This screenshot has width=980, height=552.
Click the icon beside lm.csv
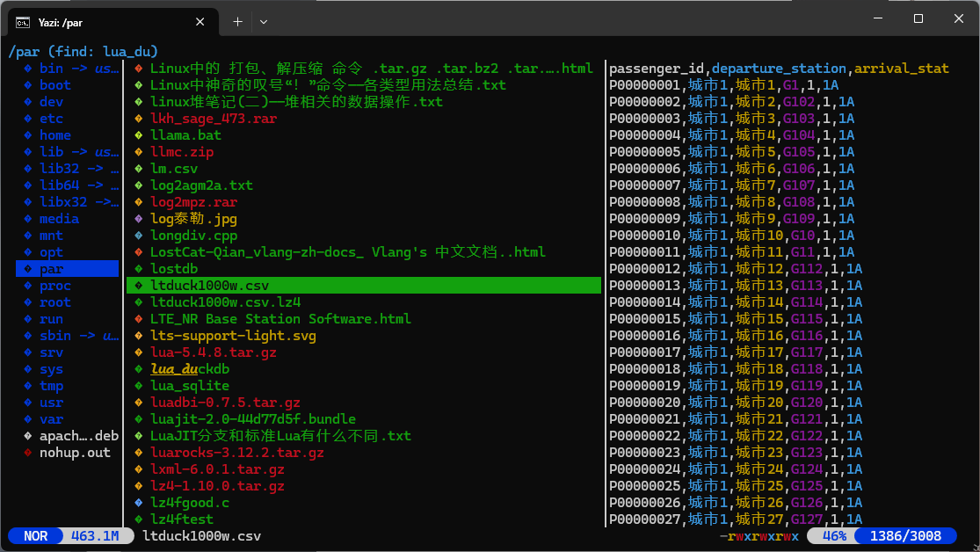tap(139, 169)
